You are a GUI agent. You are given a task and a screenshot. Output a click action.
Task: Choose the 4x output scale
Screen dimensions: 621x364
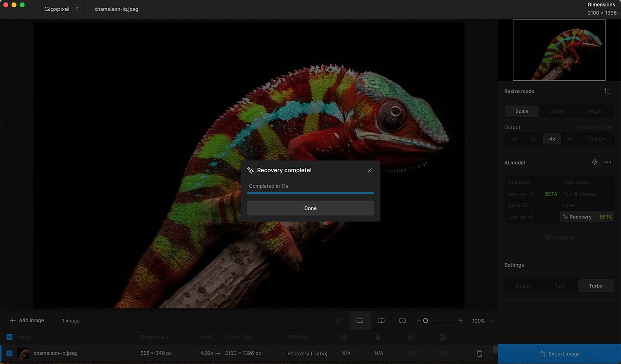(552, 139)
